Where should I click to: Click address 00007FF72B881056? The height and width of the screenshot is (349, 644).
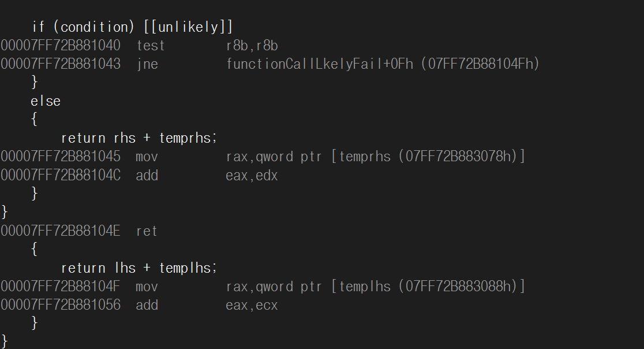click(x=61, y=305)
